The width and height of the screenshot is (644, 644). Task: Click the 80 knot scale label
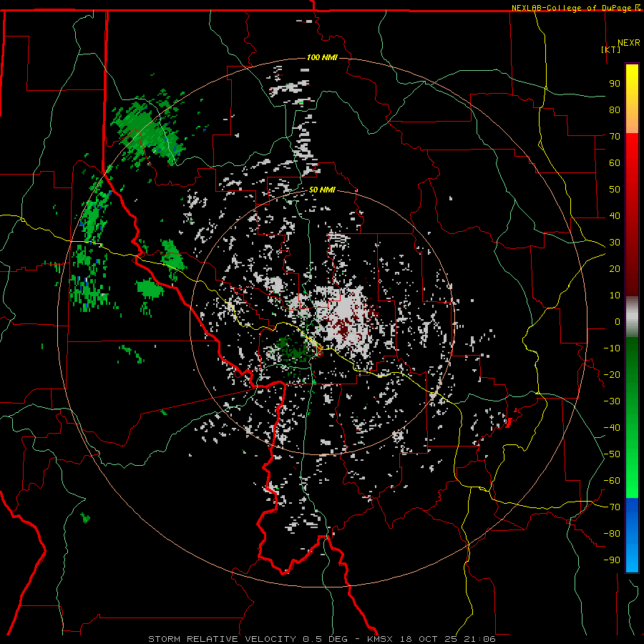[615, 110]
